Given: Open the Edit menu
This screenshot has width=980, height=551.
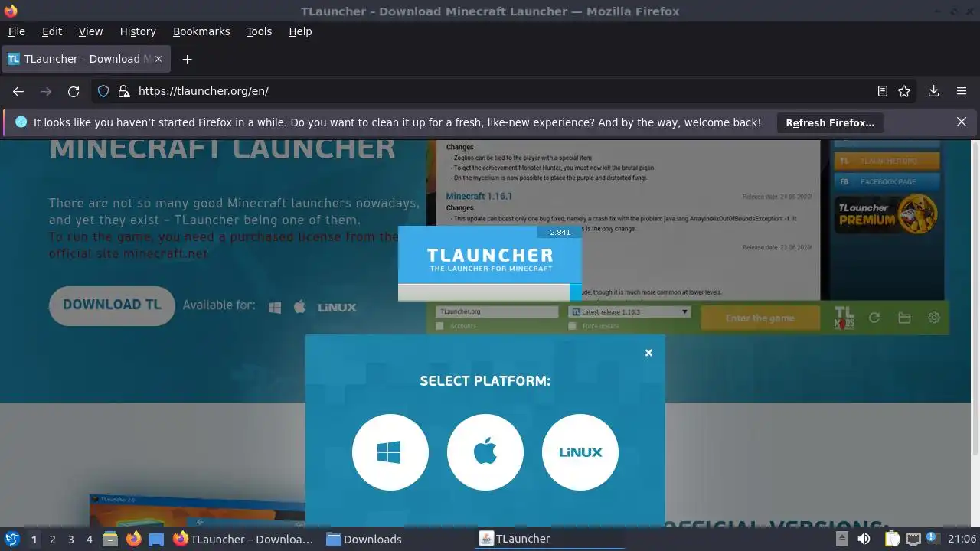Looking at the screenshot, I should [x=52, y=31].
